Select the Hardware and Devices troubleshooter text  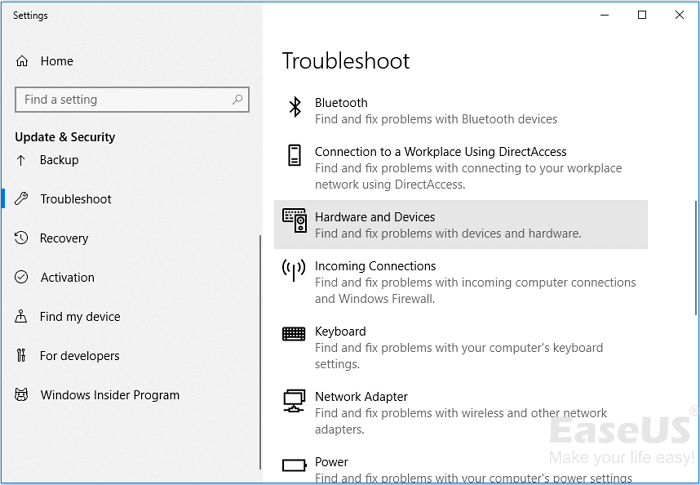coord(375,217)
